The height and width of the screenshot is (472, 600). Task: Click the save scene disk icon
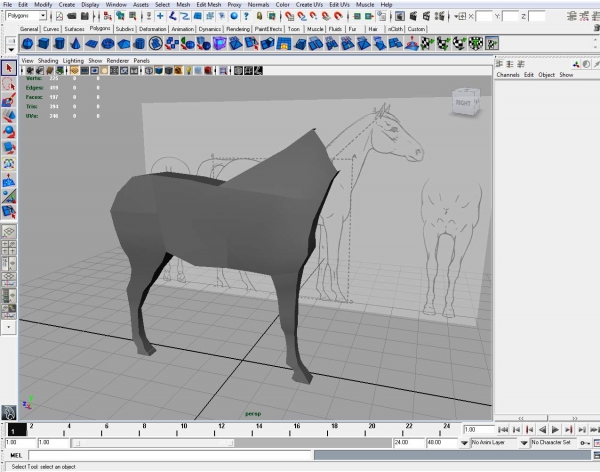coord(85,16)
